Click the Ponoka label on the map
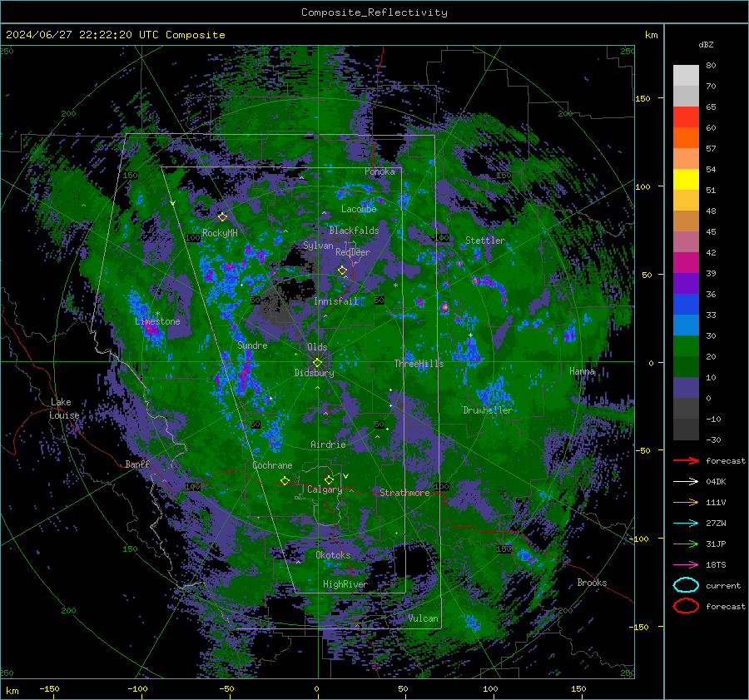Image resolution: width=749 pixels, height=700 pixels. coord(379,171)
